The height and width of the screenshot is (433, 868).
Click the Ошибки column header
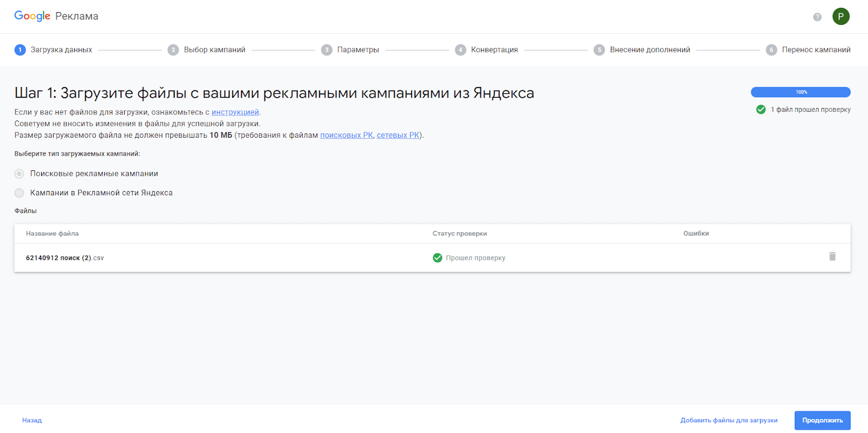(696, 234)
